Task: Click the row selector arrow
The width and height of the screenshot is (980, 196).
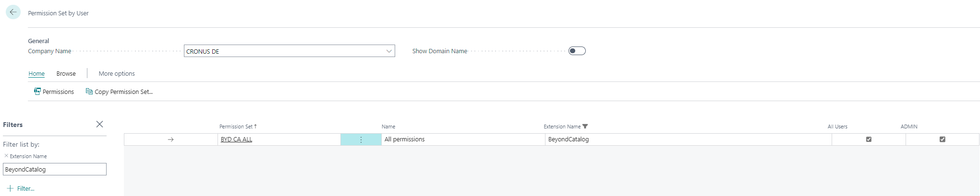Action: (170, 139)
